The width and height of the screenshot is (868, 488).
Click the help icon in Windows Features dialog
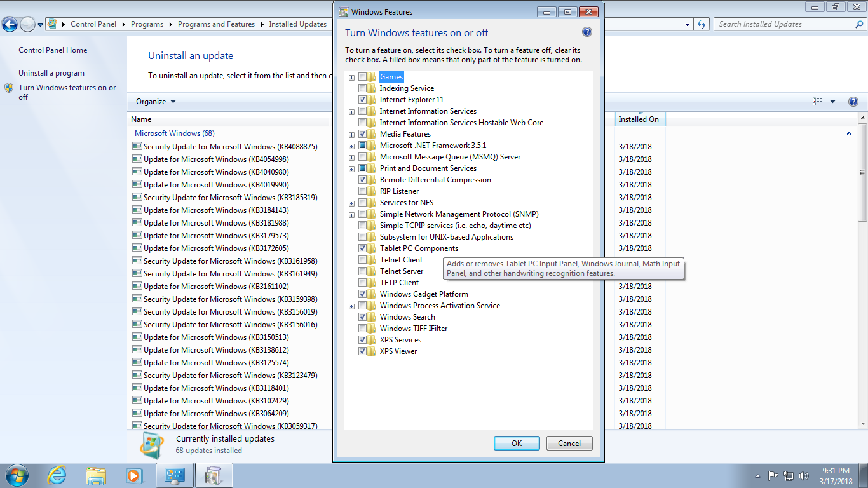click(587, 32)
